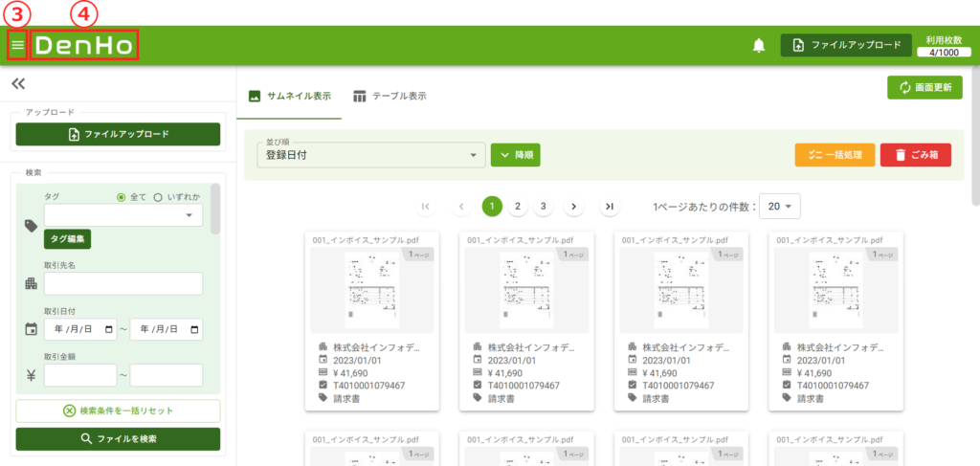This screenshot has height=466, width=980.
Task: Select page 3 in pagination
Action: coord(544,206)
